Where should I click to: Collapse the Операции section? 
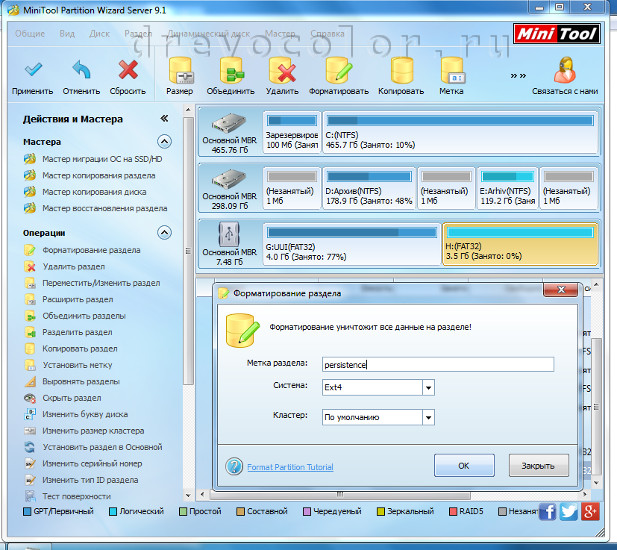[164, 232]
